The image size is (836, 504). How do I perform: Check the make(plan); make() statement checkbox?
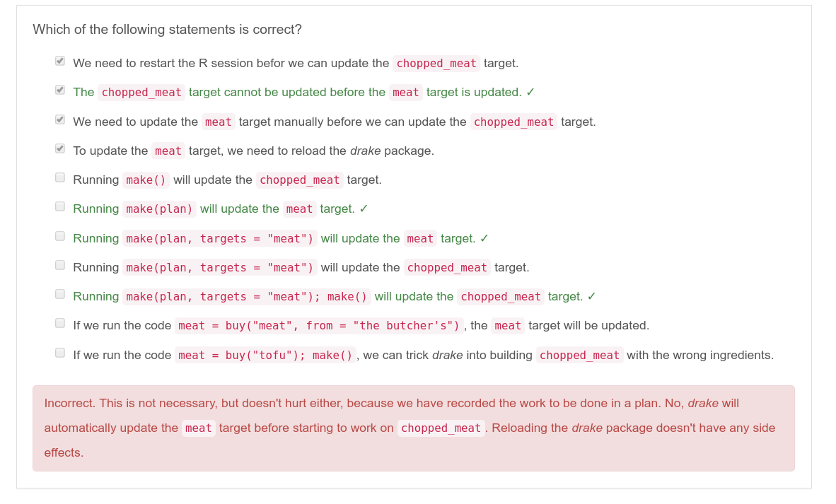tap(60, 293)
